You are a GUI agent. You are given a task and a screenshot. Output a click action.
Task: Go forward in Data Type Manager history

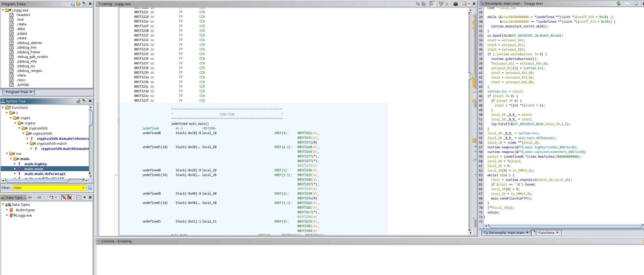coord(39,197)
